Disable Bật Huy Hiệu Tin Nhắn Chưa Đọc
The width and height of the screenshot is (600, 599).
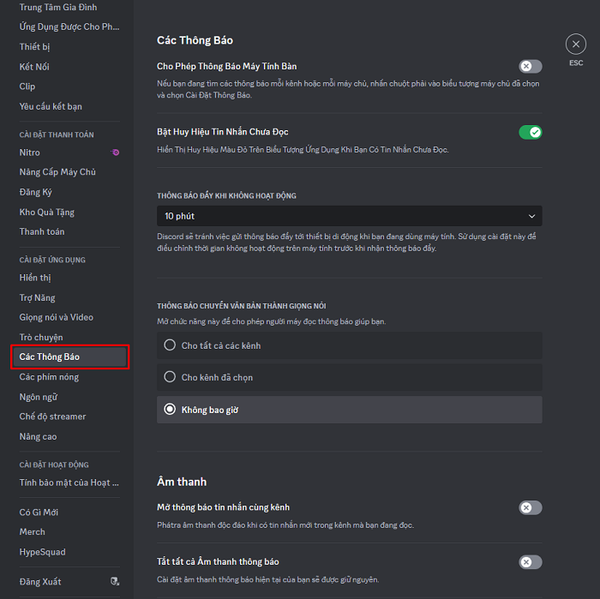point(529,132)
